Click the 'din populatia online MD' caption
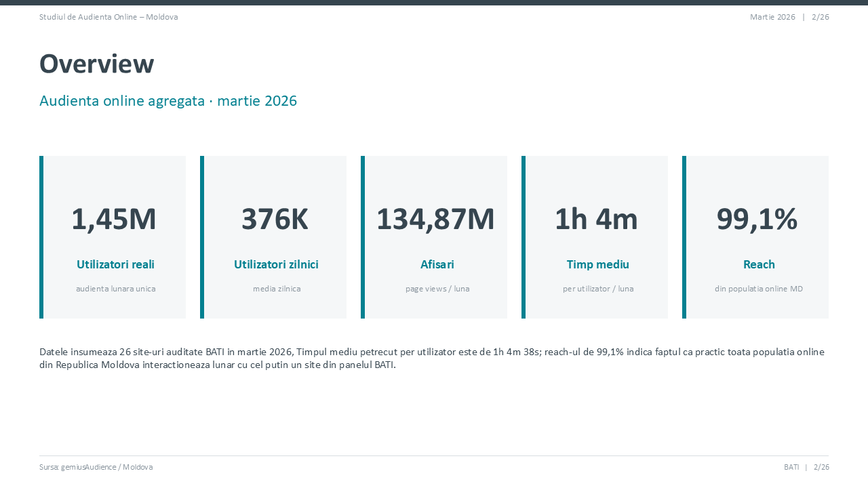The image size is (868, 488). pyautogui.click(x=759, y=289)
